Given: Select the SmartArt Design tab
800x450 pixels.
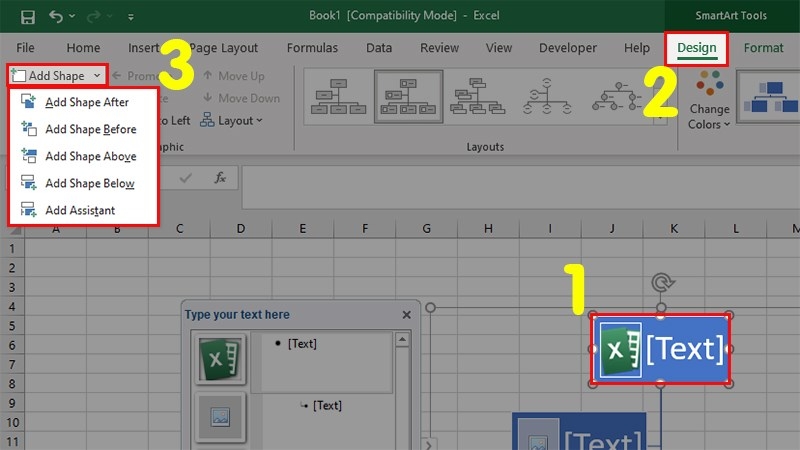Looking at the screenshot, I should click(x=696, y=48).
